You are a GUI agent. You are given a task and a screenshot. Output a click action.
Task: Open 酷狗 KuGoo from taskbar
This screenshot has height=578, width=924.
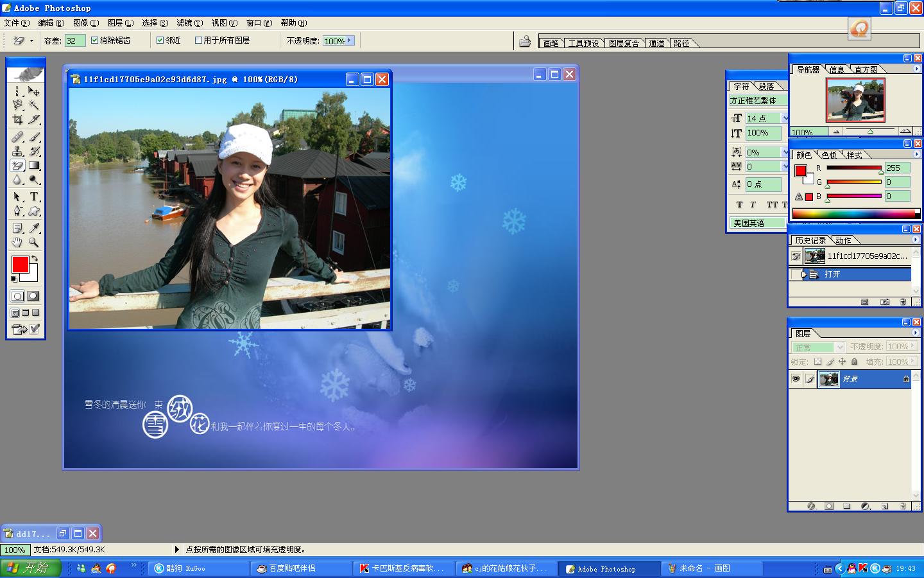point(199,568)
